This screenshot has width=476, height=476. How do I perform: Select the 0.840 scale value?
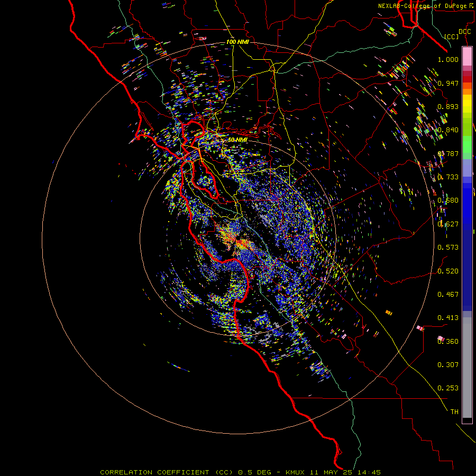tap(448, 130)
